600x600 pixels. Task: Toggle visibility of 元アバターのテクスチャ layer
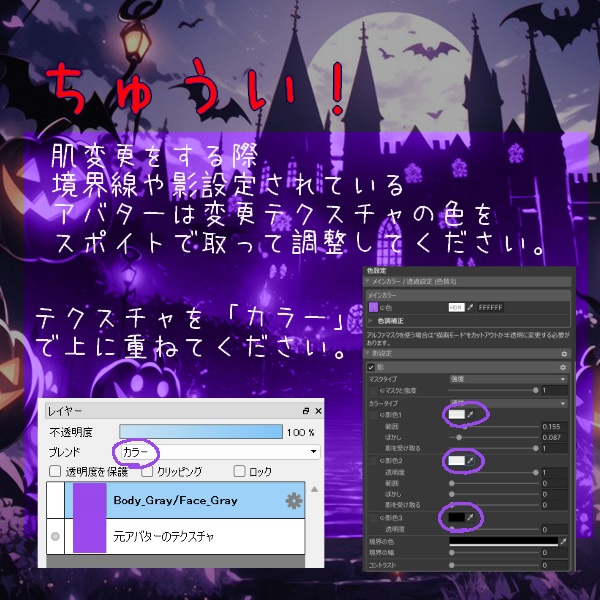[55, 536]
